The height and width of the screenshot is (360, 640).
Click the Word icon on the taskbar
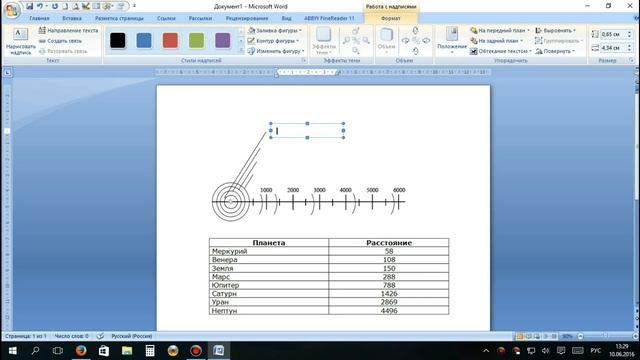pos(218,351)
